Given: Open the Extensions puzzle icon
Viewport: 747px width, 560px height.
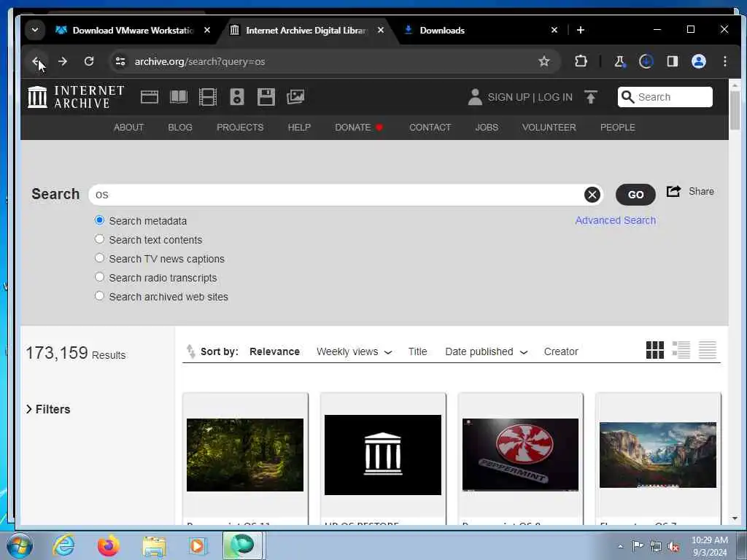Looking at the screenshot, I should point(581,61).
